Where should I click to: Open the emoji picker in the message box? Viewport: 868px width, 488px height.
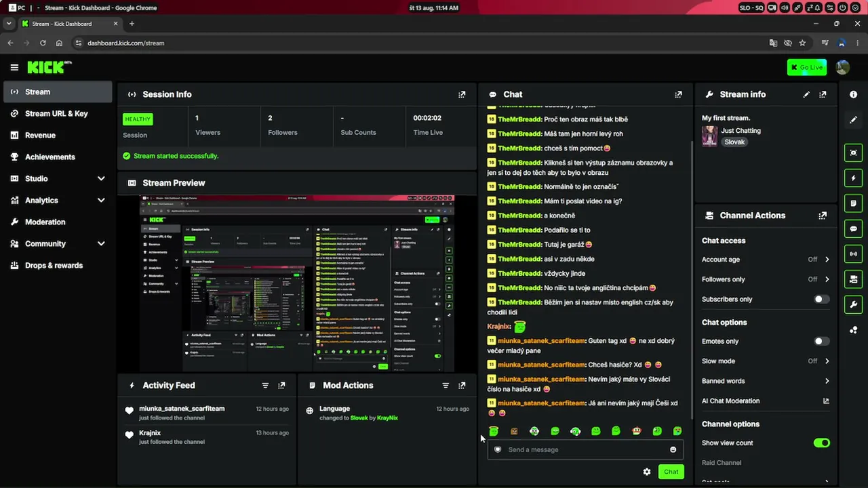click(x=673, y=449)
